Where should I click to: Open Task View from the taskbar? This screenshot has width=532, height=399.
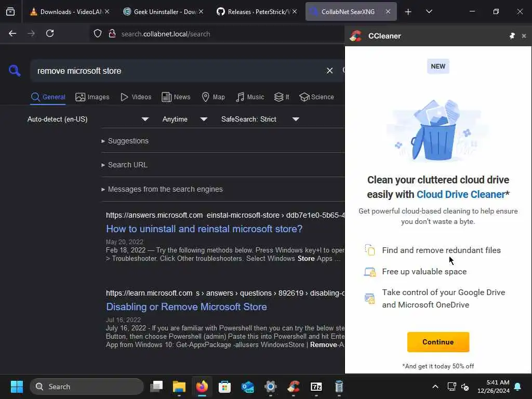coord(157,387)
